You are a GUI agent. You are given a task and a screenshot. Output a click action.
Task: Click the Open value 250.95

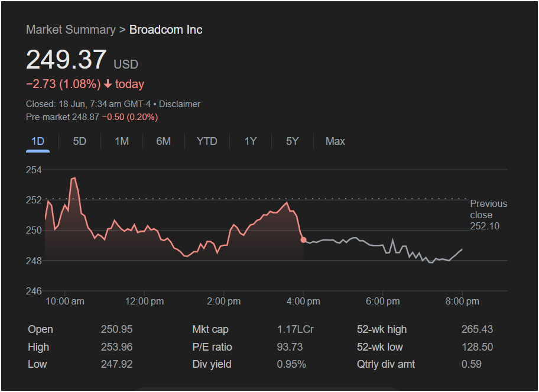(x=117, y=329)
